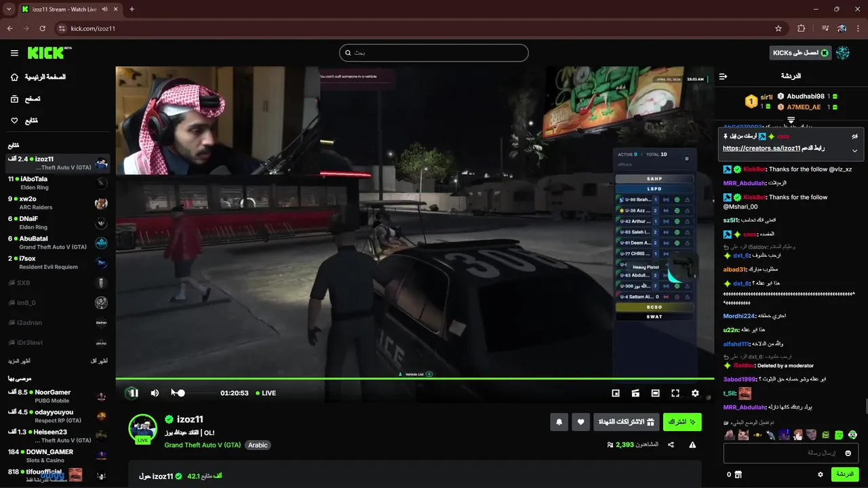Open browser tab search dropdown
The width and height of the screenshot is (868, 488).
[x=9, y=9]
